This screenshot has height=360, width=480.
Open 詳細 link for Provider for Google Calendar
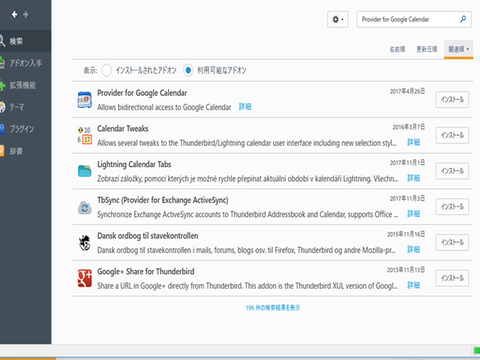(x=245, y=107)
